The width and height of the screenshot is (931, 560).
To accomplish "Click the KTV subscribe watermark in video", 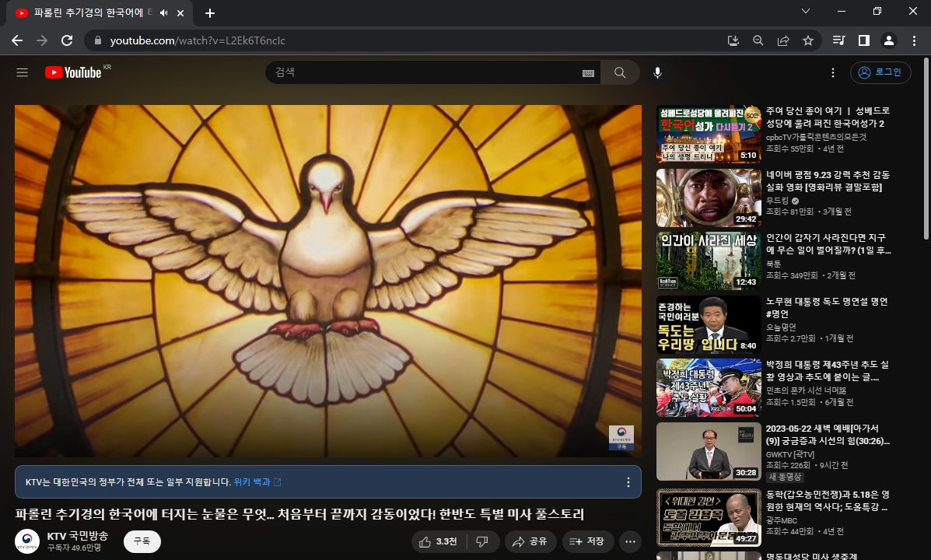I will (x=621, y=438).
